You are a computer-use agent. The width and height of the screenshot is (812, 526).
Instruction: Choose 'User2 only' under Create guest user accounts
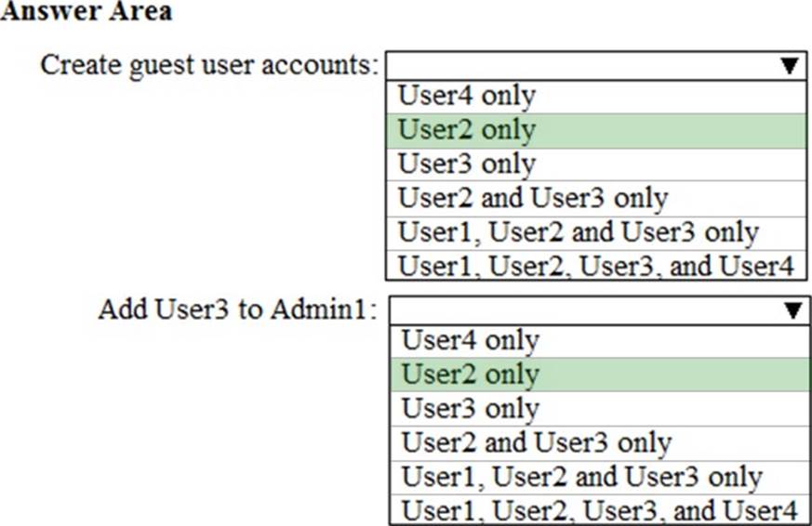467,130
